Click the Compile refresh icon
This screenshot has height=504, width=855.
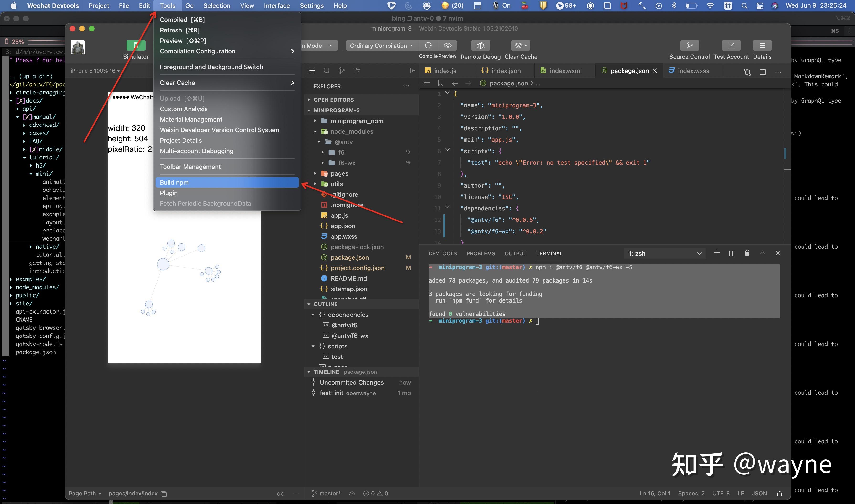428,46
